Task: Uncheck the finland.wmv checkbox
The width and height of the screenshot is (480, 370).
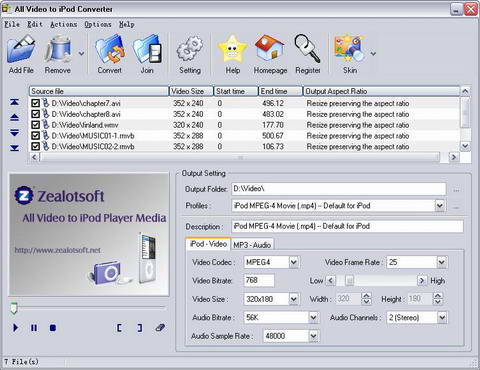Action: click(x=35, y=125)
